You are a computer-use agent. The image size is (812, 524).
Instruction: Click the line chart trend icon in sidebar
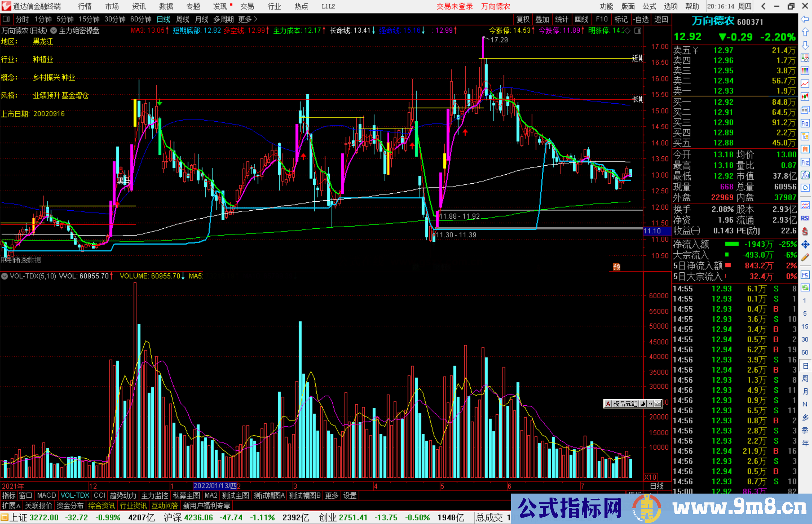pos(805,83)
